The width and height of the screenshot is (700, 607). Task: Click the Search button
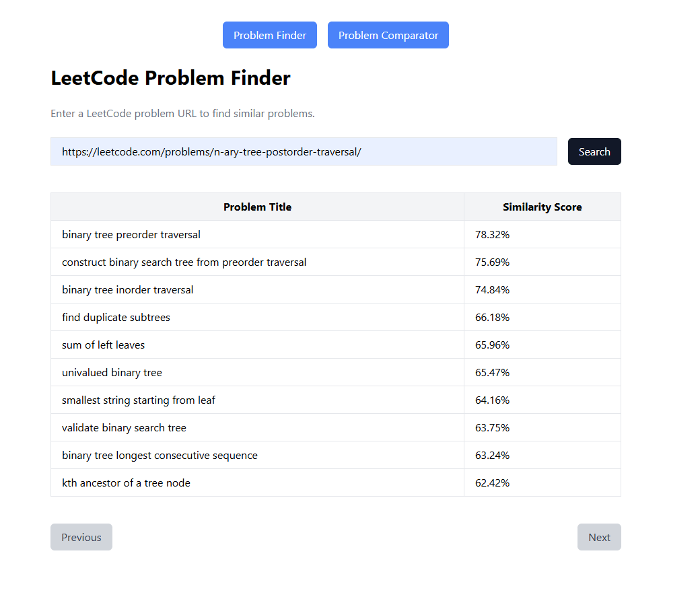594,151
